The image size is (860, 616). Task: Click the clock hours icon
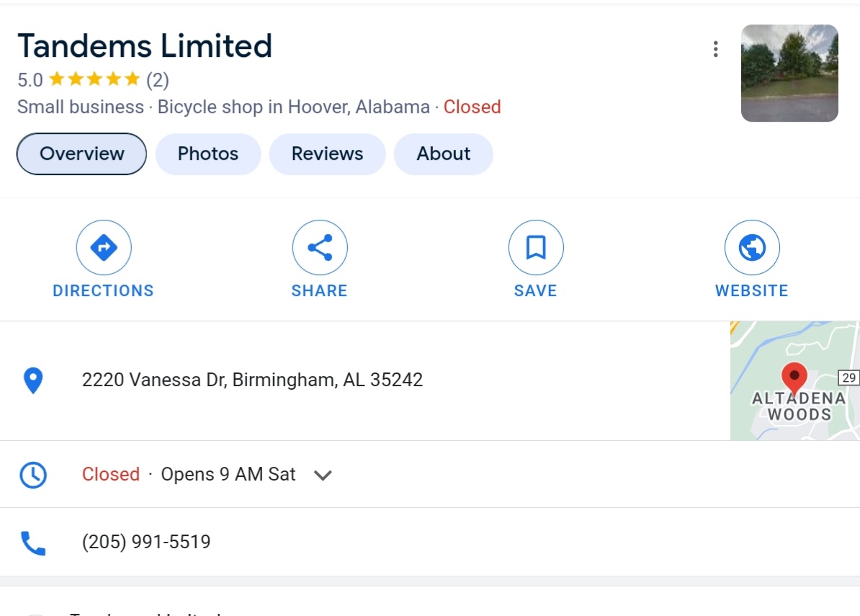point(33,475)
